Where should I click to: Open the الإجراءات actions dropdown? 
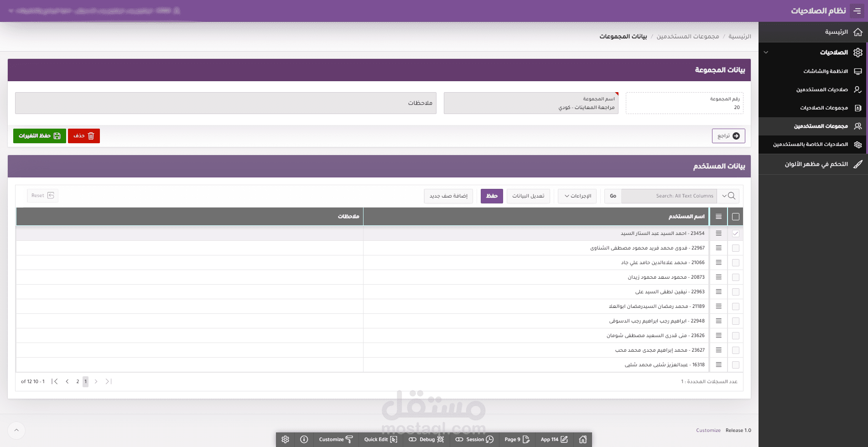(577, 196)
